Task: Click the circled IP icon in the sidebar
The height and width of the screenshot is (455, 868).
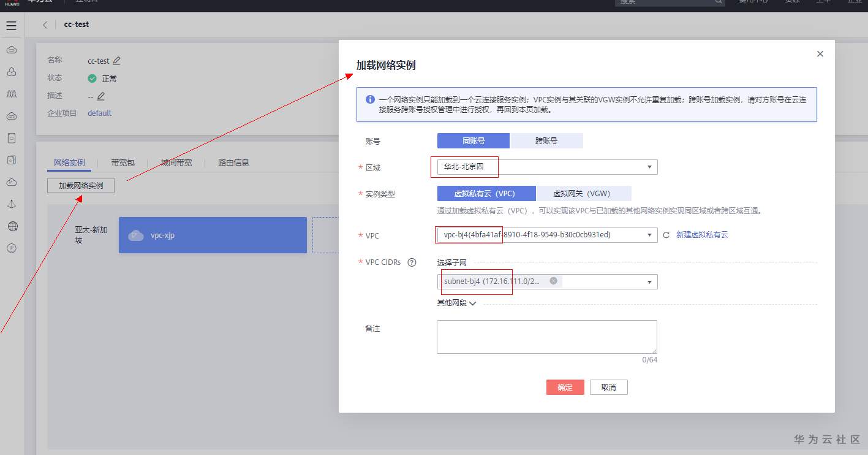Action: click(x=12, y=248)
